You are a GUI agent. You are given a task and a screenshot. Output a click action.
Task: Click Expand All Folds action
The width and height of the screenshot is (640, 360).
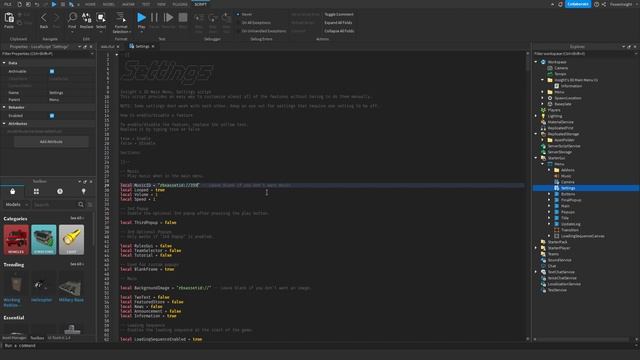pyautogui.click(x=338, y=23)
